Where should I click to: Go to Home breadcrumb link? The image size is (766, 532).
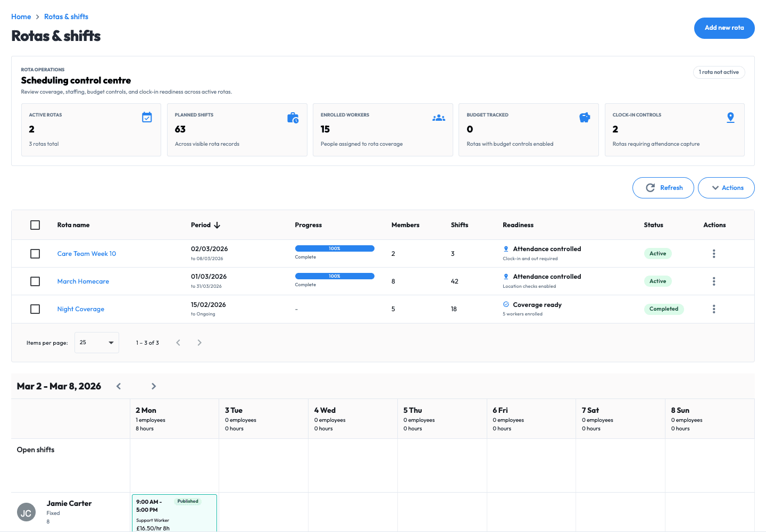tap(21, 17)
